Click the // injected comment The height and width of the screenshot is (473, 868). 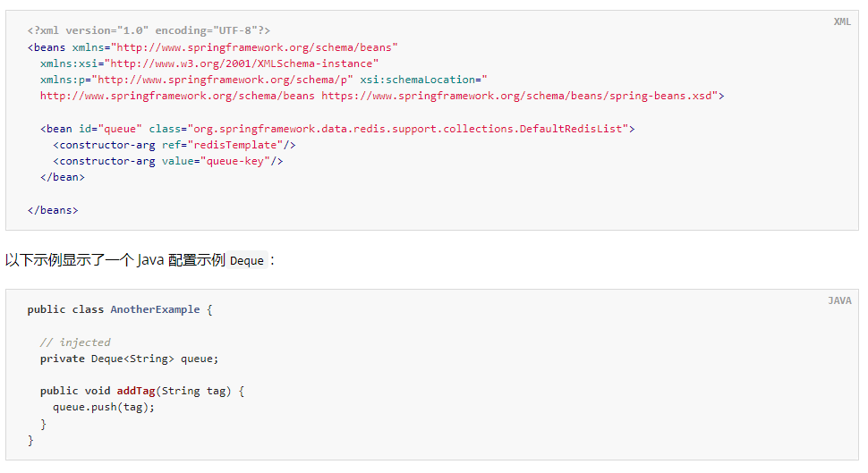pos(75,342)
